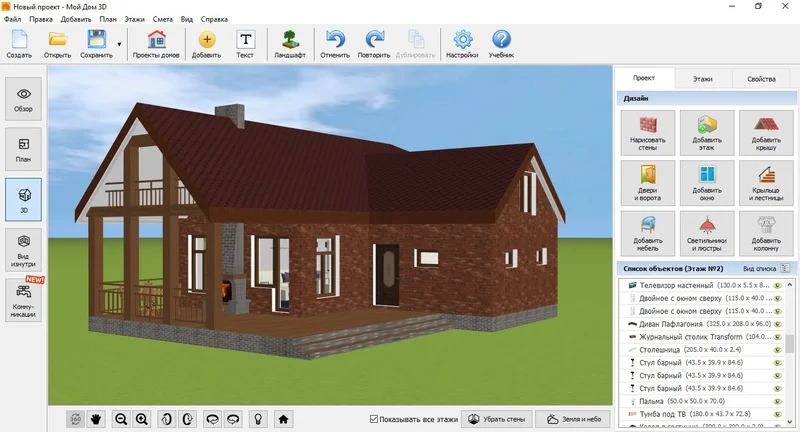This screenshot has width=800, height=432.
Task: Toggle lighting with the light bulb icon
Action: 258,419
